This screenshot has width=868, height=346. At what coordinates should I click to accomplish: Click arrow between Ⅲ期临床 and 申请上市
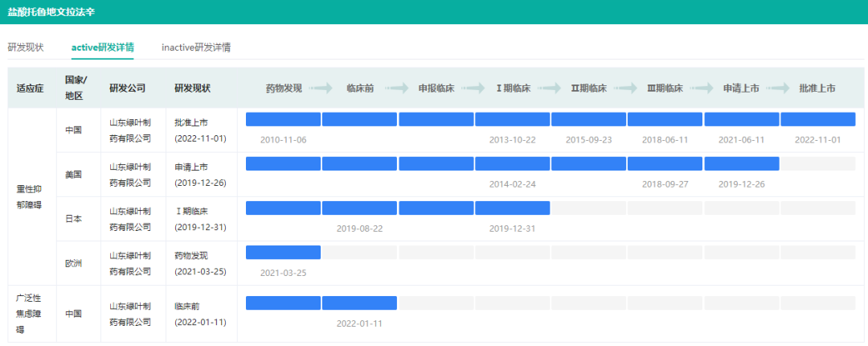coord(702,89)
